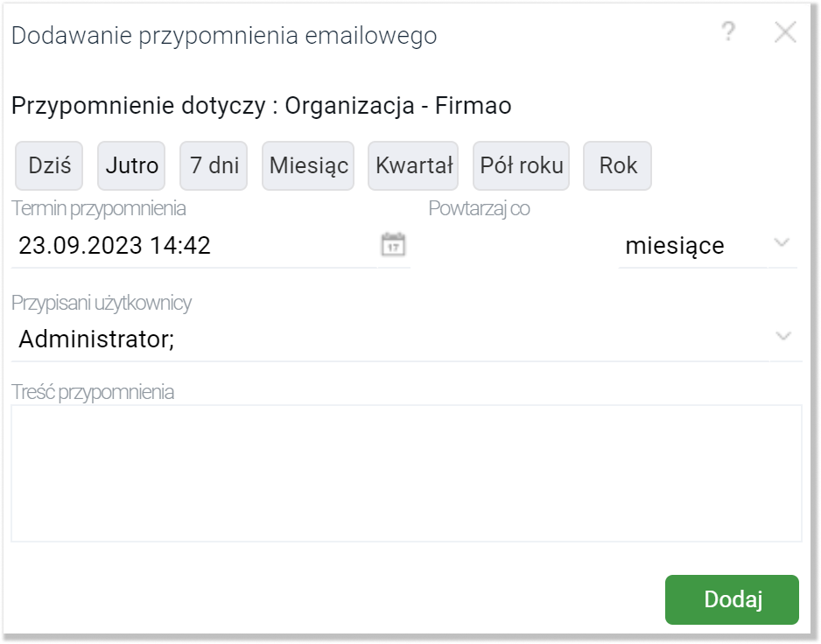Click into the Treść przypomnienia text area
The image size is (821, 644).
(406, 472)
